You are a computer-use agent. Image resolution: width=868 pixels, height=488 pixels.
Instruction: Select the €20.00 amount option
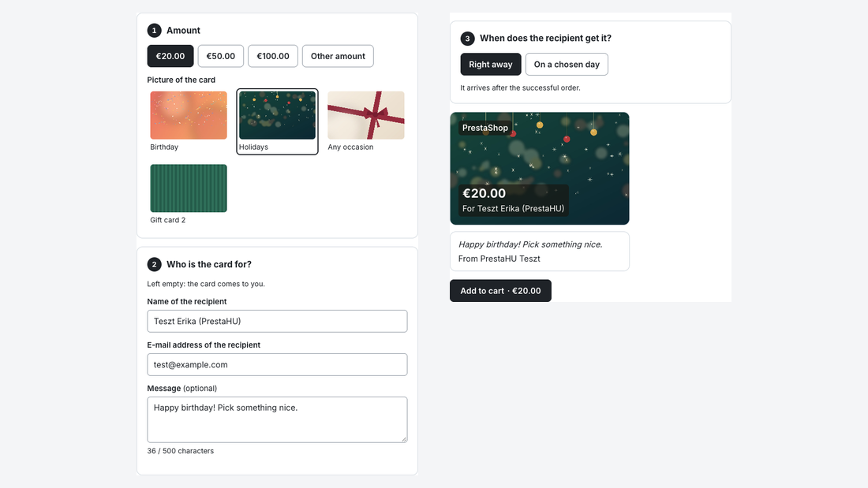170,56
